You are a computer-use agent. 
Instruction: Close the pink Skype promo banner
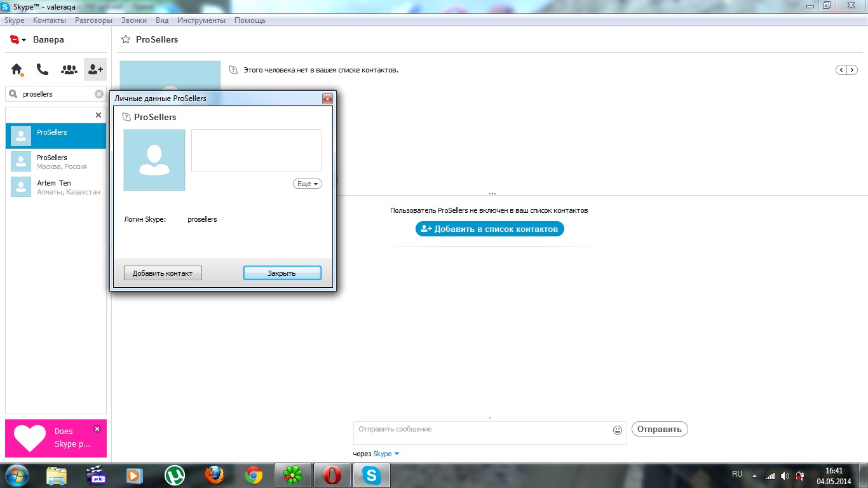(x=97, y=428)
